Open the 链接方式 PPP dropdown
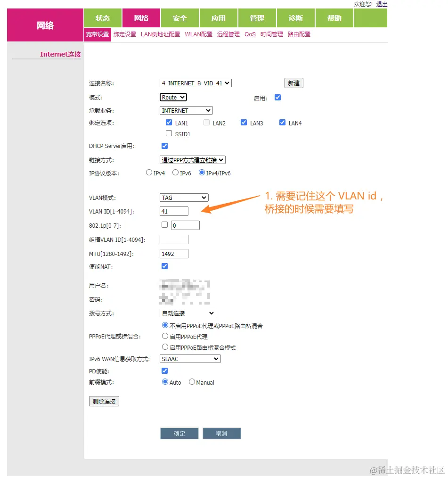448x478 pixels. click(x=193, y=160)
